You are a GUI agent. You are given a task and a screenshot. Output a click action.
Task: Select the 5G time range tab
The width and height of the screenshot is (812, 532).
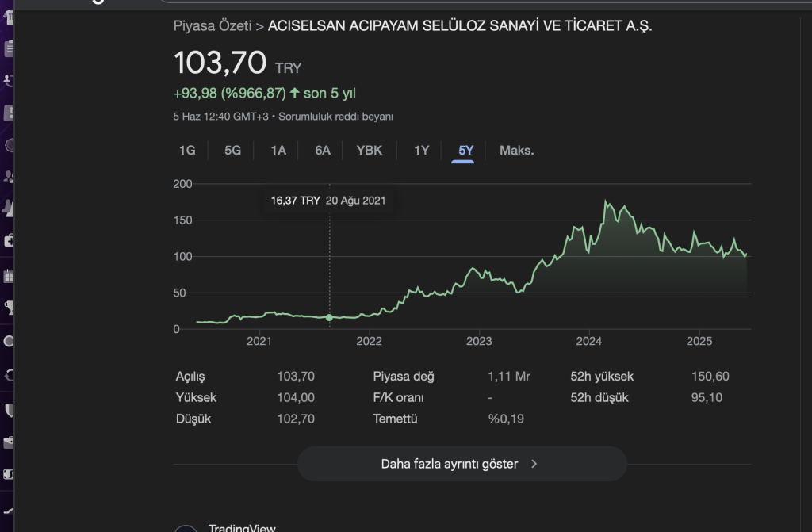(x=232, y=151)
